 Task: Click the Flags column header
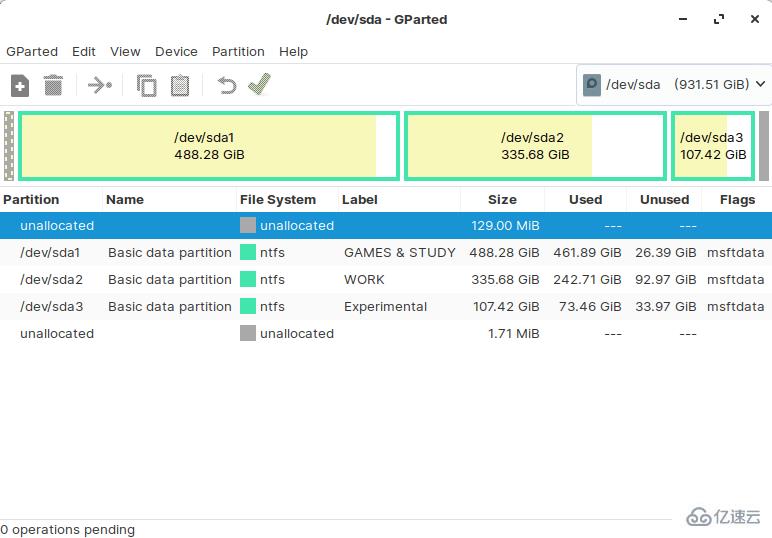[737, 200]
